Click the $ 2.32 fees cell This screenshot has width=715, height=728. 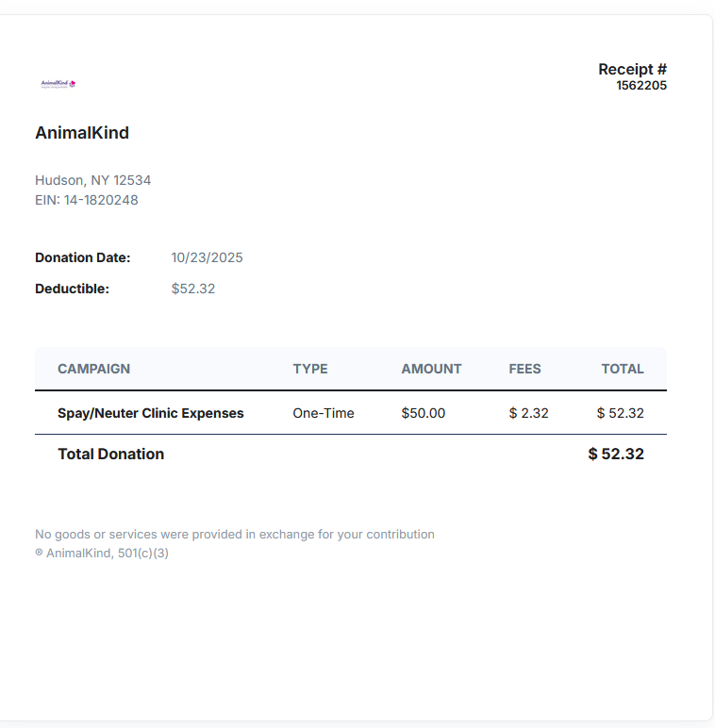click(528, 413)
